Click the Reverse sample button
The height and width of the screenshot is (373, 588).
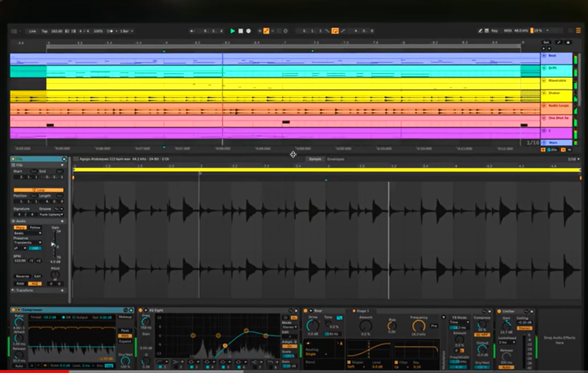pos(23,276)
